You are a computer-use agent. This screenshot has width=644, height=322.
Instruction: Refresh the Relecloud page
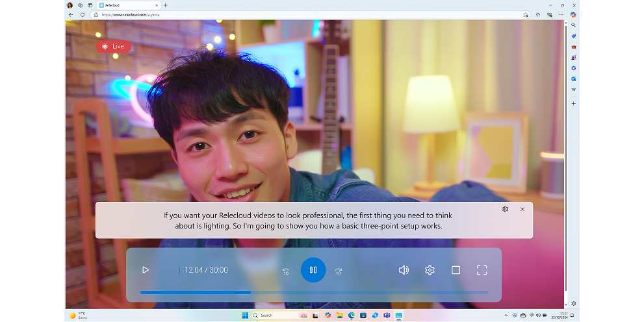tap(83, 15)
